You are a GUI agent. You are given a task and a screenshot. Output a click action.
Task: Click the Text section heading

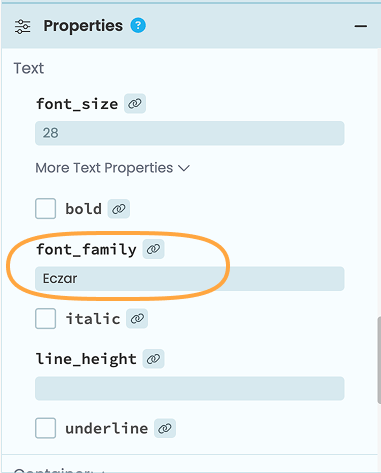[29, 68]
